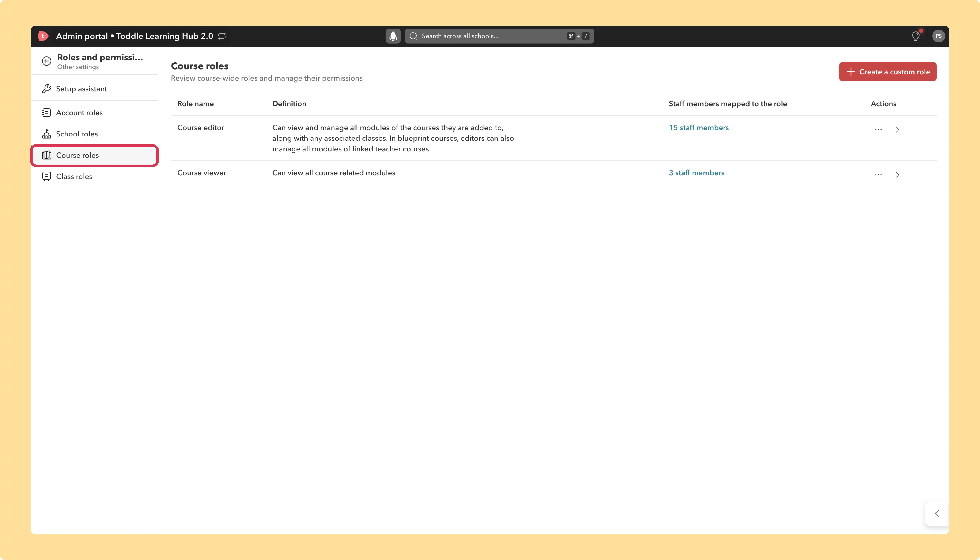Click the School roles building icon
The image size is (980, 560).
(47, 134)
